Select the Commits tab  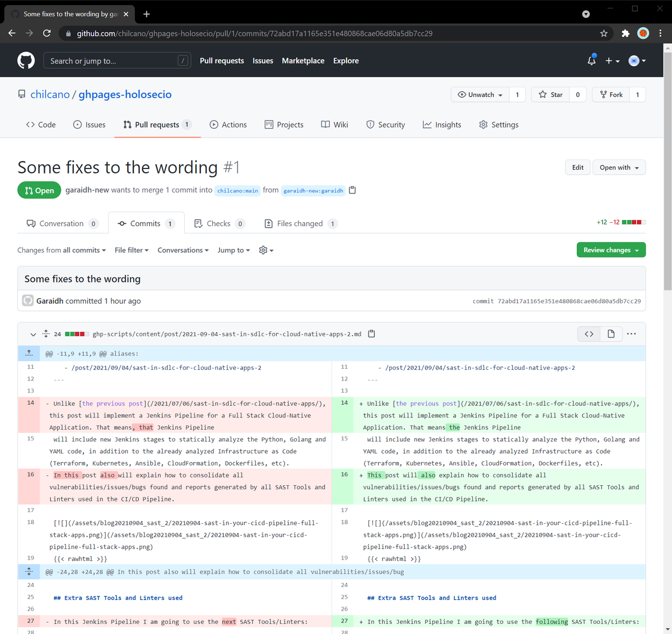pos(147,223)
